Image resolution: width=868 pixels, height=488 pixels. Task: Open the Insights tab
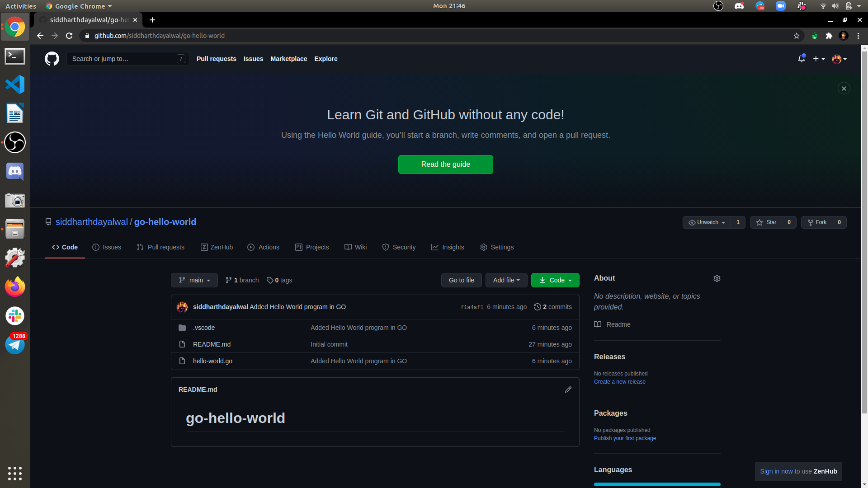[448, 247]
